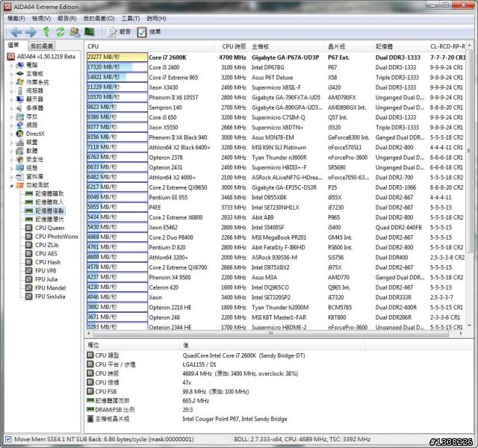Open the (T) menu in menu bar
478x448 pixels.
tap(131, 19)
